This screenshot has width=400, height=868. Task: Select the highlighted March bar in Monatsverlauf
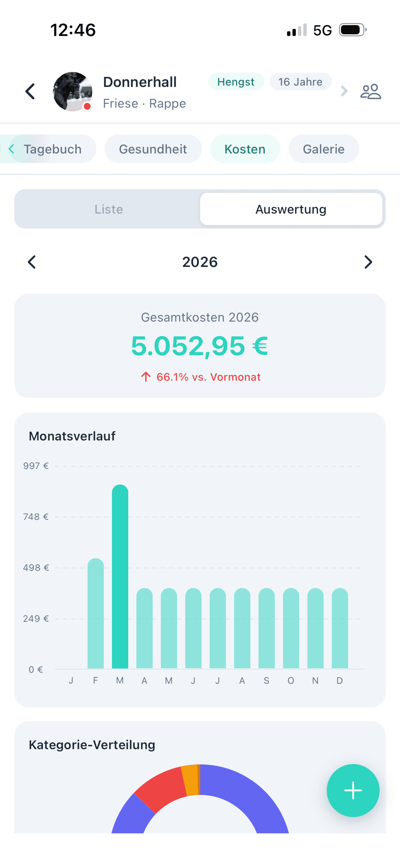120,577
